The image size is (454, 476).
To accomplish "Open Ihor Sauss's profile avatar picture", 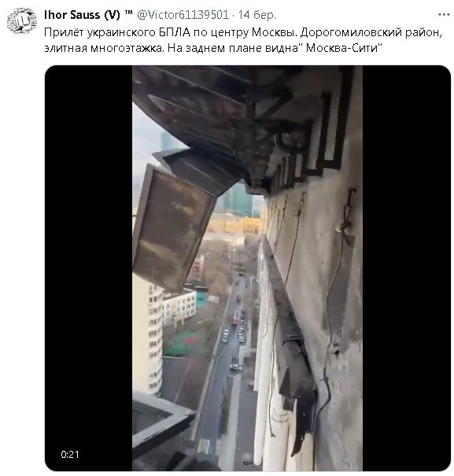I will [21, 21].
